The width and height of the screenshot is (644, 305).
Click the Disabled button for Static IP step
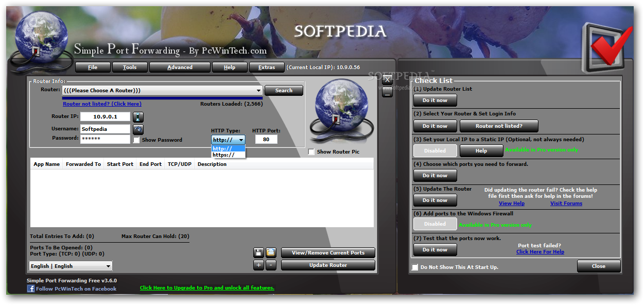pos(435,151)
